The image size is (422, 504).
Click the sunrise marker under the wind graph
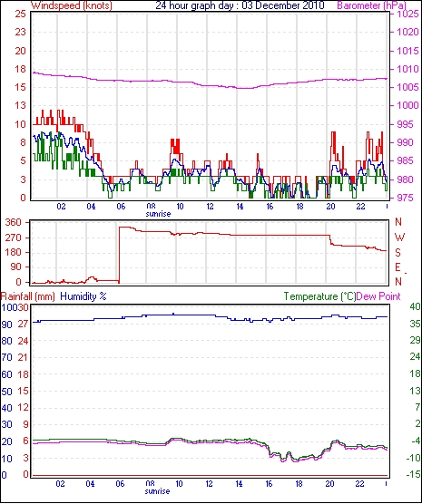point(158,214)
